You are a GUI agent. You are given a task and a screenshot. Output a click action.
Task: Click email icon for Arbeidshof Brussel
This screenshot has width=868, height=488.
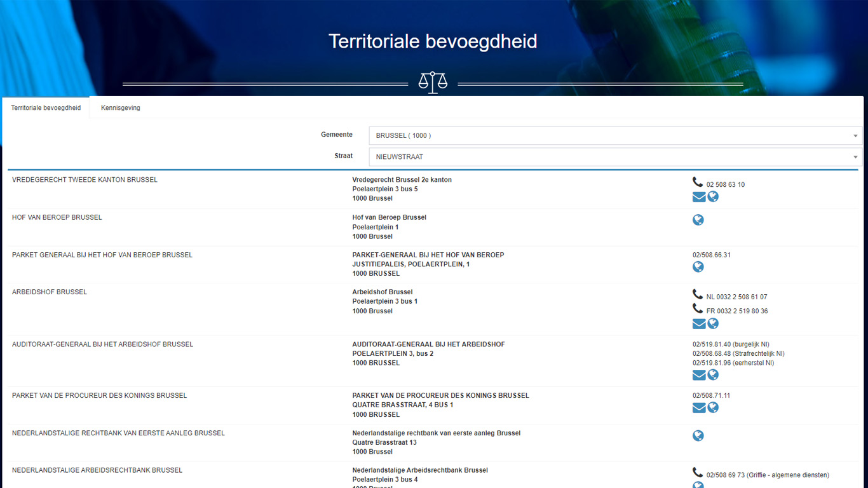point(699,324)
